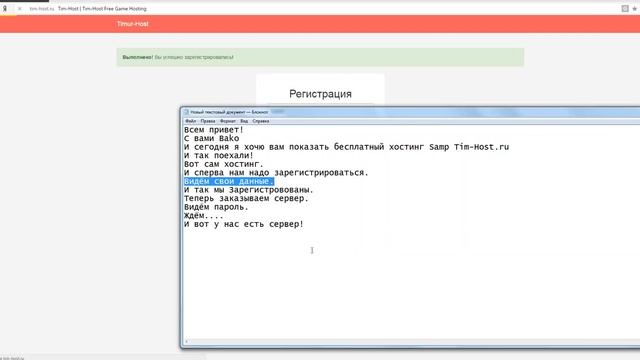Screen dimensions: 640x360
Task: Click the line 'И так поехали!'
Action: 219,156
